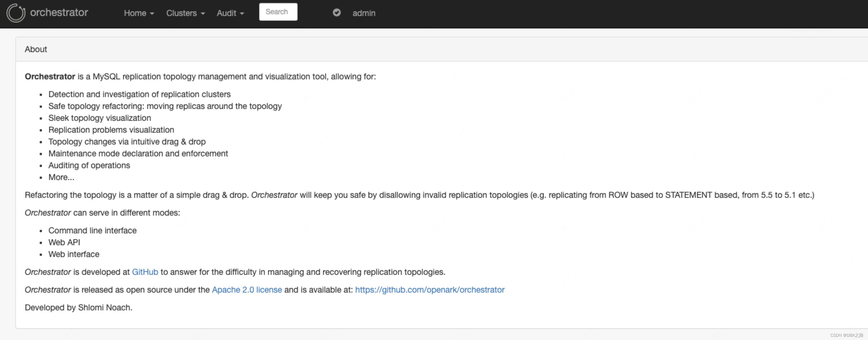Click the Search input field
This screenshot has height=340, width=868.
(278, 12)
